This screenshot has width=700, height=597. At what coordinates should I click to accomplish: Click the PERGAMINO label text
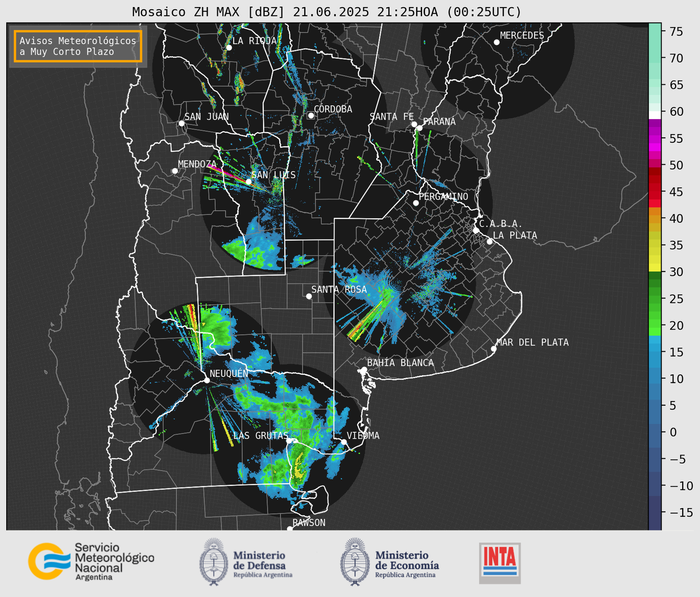click(444, 196)
